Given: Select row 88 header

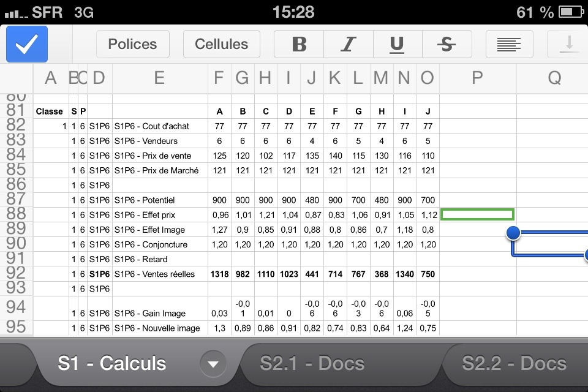Looking at the screenshot, I should tap(16, 214).
